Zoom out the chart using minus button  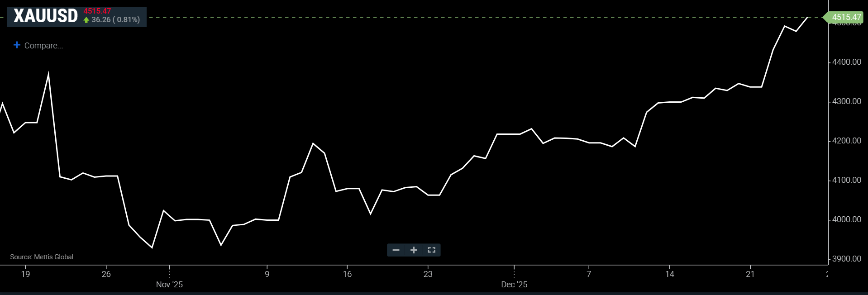[396, 250]
